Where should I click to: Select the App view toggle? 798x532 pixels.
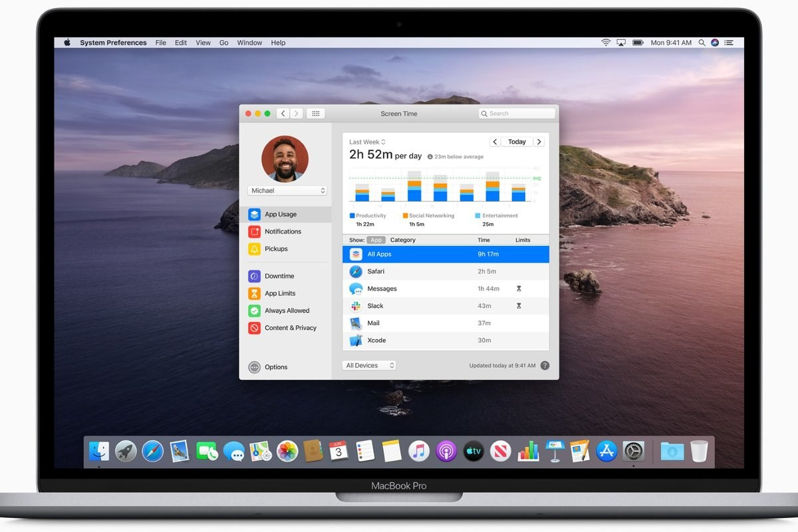(x=376, y=240)
